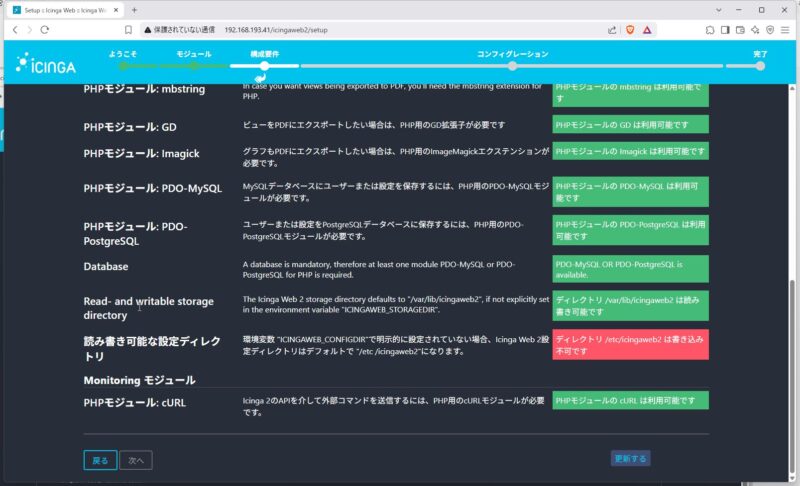Image resolution: width=800 pixels, height=486 pixels.
Task: Click the PHPモジュール: Imagick label
Action: [x=141, y=154]
